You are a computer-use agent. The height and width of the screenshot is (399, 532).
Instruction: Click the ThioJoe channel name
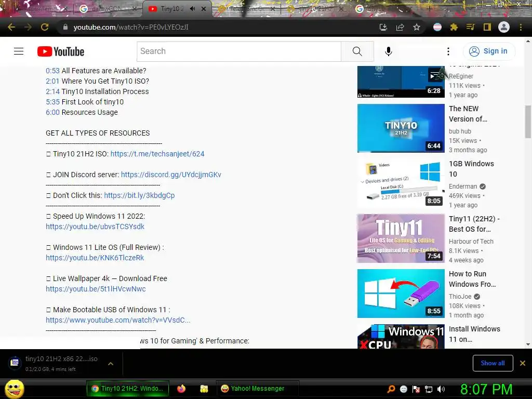tap(460, 297)
